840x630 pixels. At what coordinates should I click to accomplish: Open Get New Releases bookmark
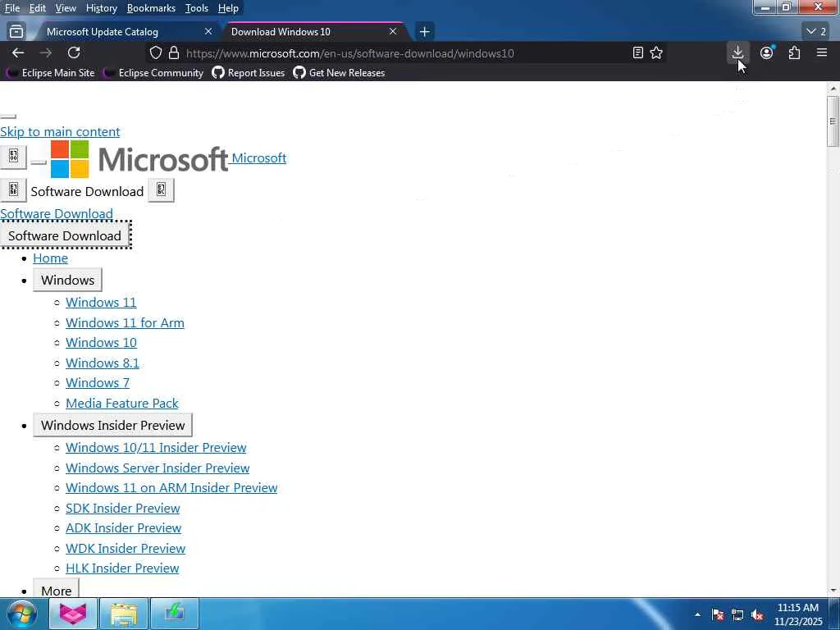pyautogui.click(x=339, y=73)
